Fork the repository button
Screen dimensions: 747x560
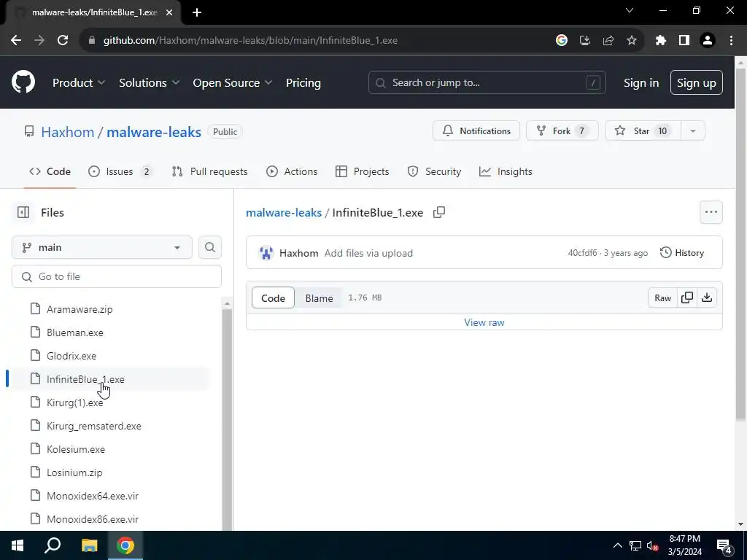[x=562, y=131]
